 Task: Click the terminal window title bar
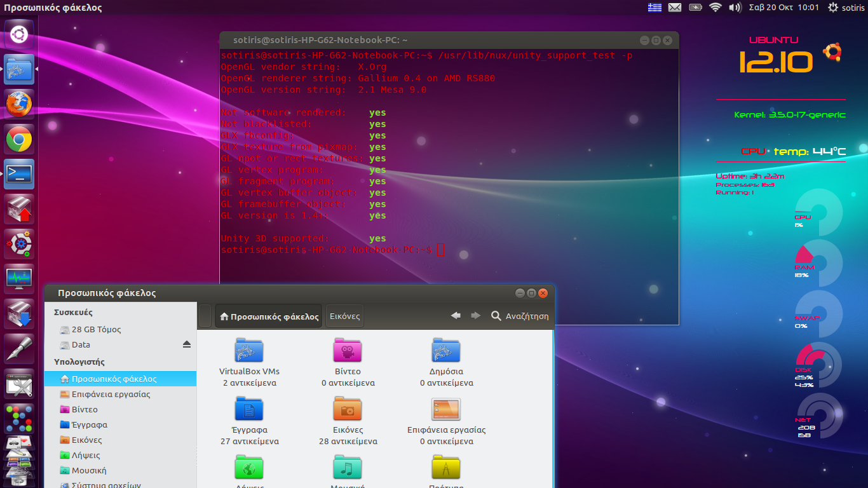449,39
